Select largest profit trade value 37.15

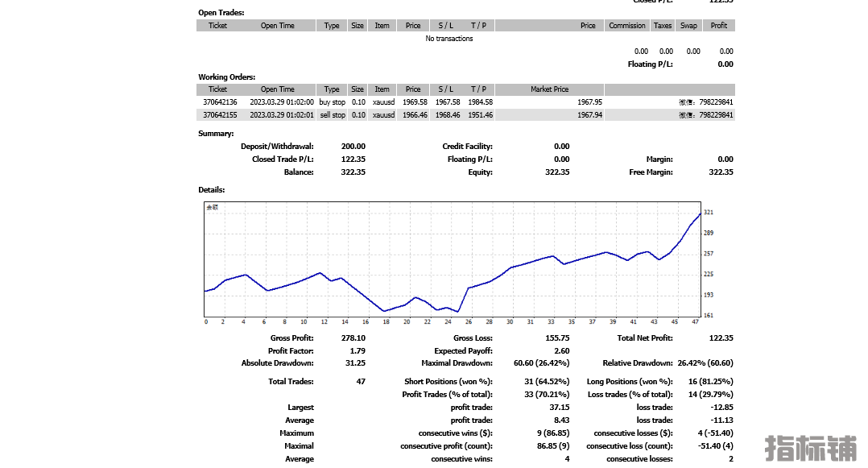coord(560,407)
